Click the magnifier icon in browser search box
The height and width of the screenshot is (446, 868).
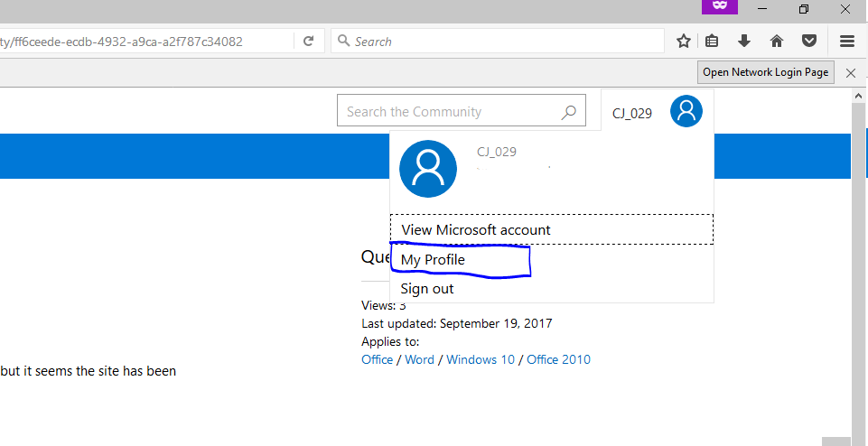point(344,41)
